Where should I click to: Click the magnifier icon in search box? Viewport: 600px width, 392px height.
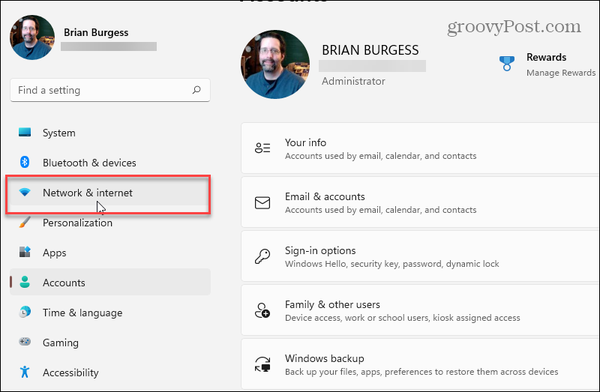(196, 90)
